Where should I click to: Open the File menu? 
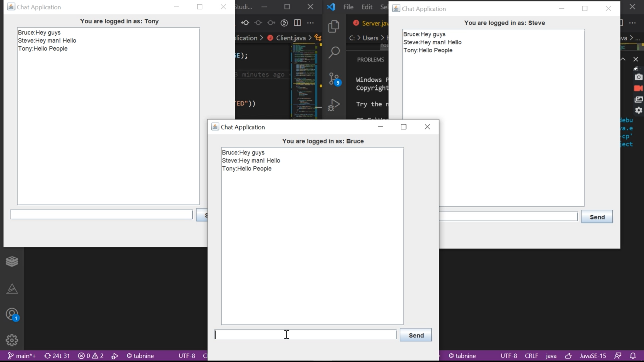(348, 7)
